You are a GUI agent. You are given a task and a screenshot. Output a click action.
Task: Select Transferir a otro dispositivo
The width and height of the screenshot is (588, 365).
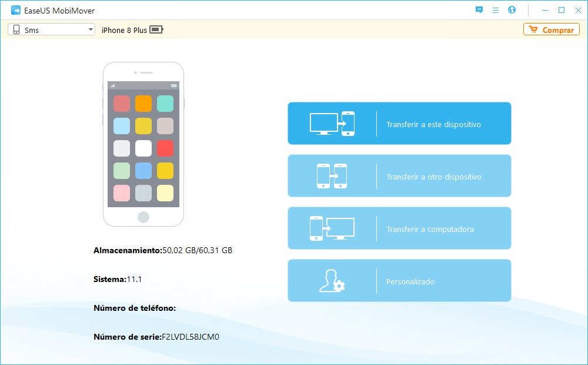(x=399, y=176)
